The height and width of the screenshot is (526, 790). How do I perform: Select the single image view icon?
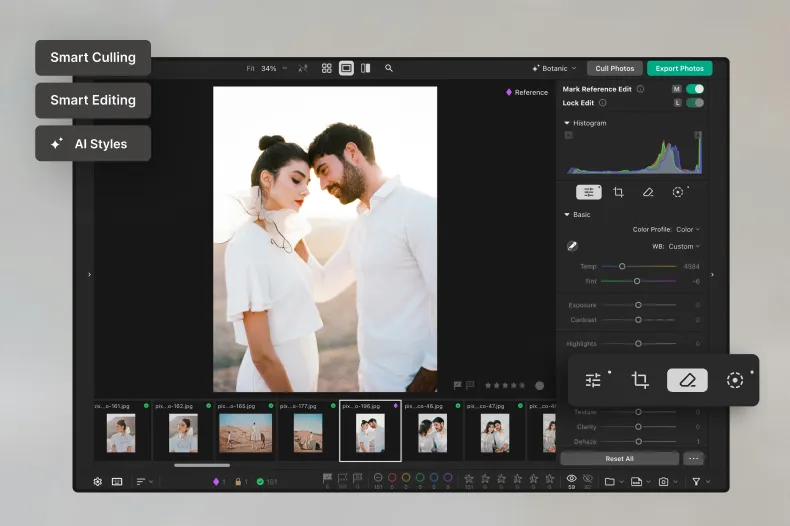(346, 68)
